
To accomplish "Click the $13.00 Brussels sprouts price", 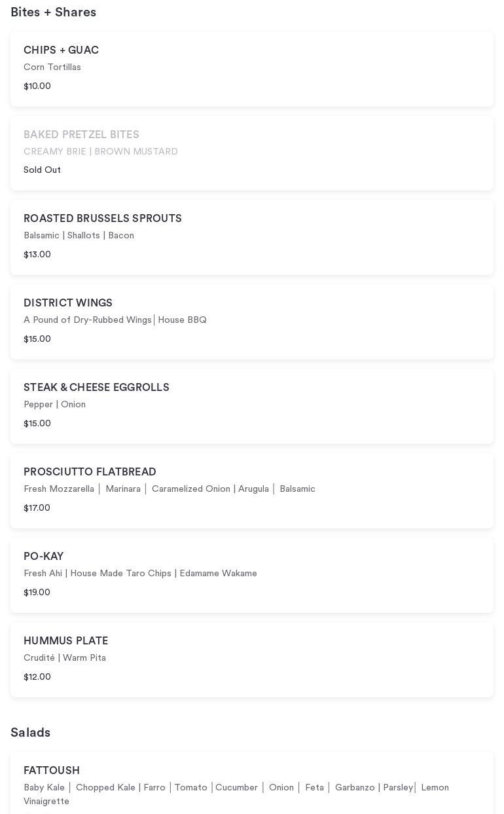I will [37, 255].
